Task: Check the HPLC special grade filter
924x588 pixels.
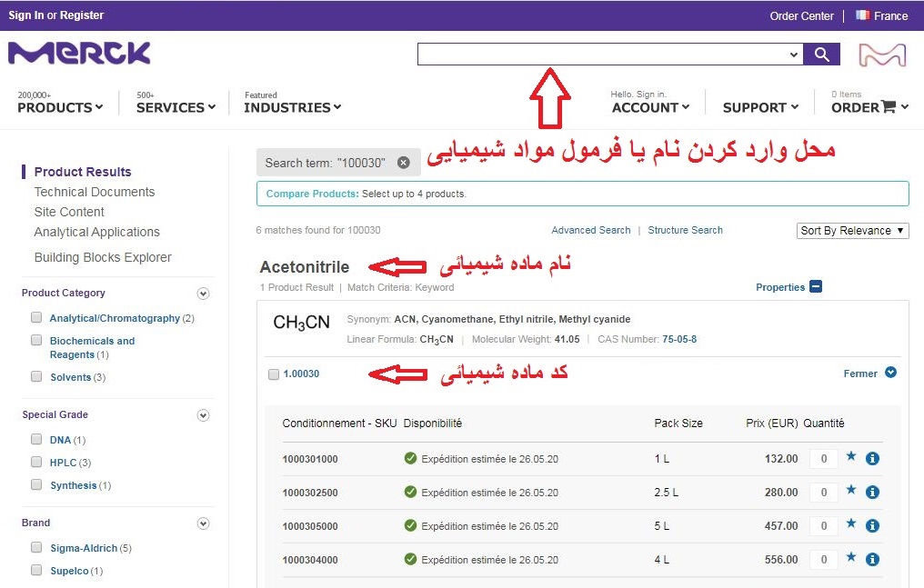Action: [36, 462]
